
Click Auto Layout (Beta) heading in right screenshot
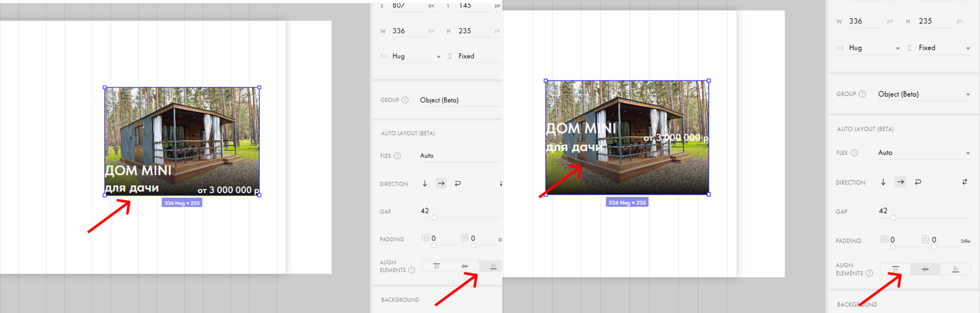click(x=866, y=129)
